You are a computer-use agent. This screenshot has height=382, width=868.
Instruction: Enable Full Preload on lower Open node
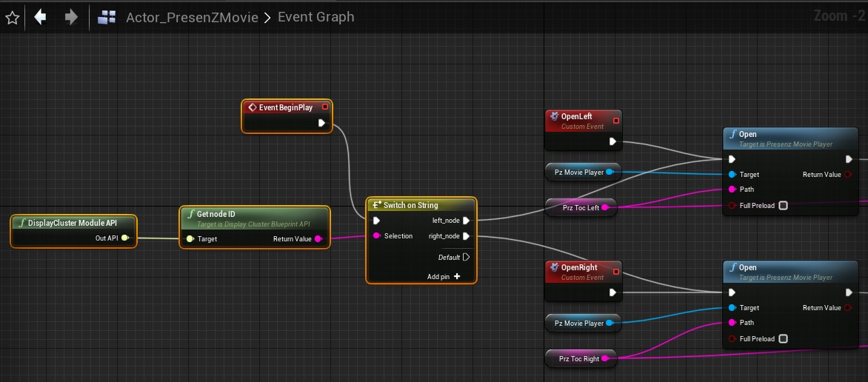click(x=783, y=339)
